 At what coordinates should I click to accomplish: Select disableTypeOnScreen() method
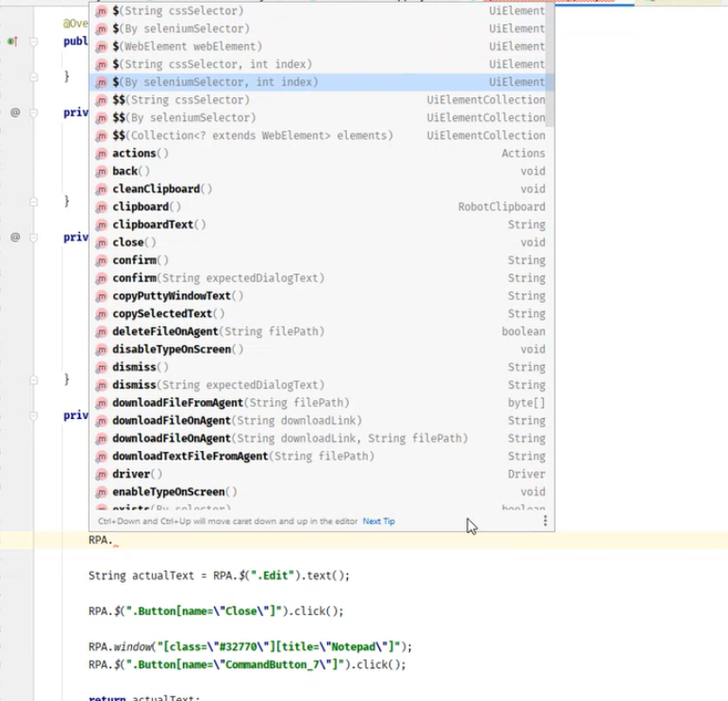click(322, 349)
